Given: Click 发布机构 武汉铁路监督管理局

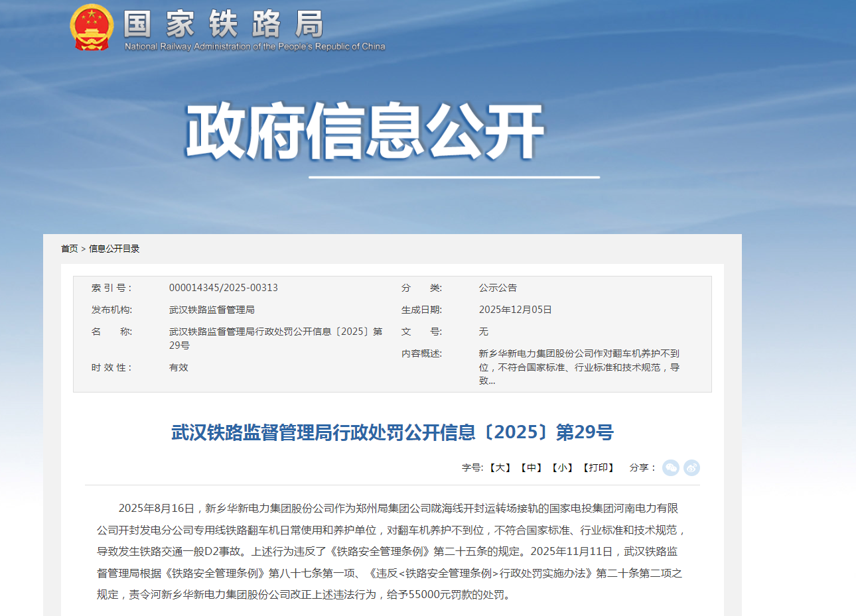Looking at the screenshot, I should tap(212, 309).
